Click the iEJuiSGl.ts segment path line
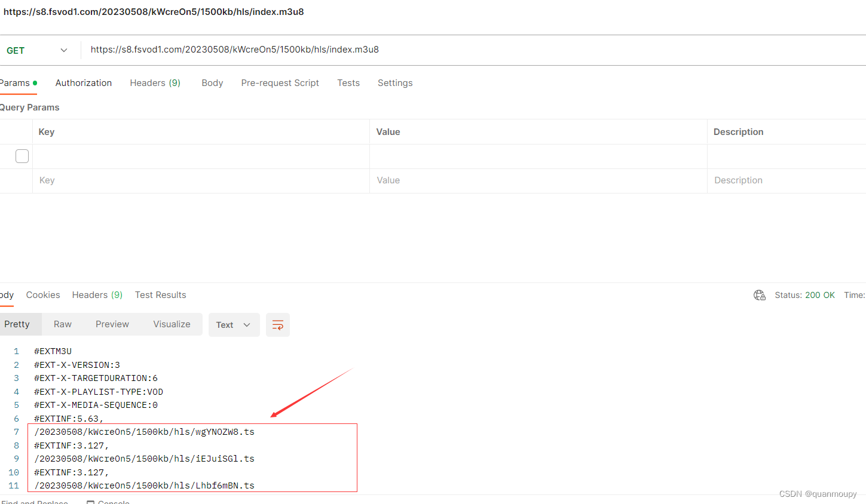Viewport: 866px width, 504px height. tap(145, 459)
